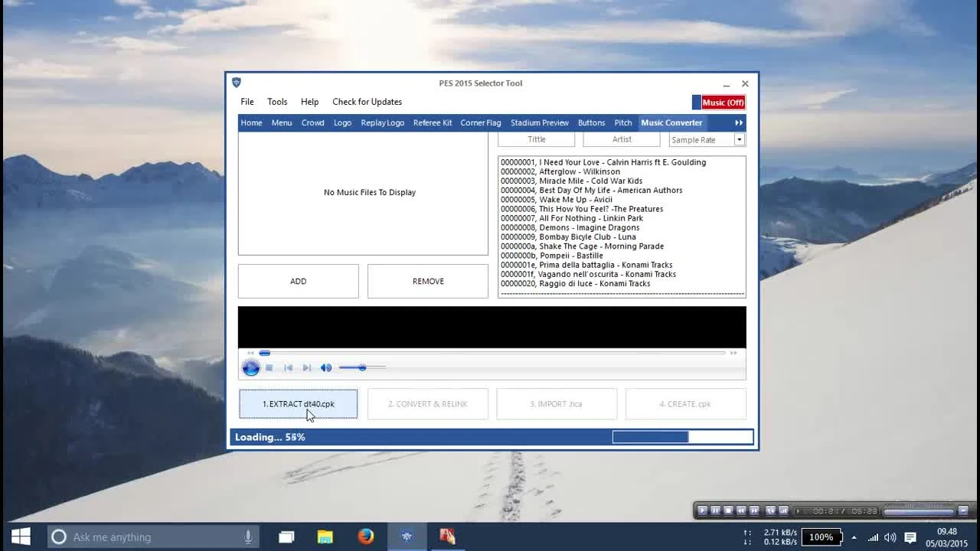Viewport: 980px width, 551px height.
Task: Open the Tools menu
Action: point(277,102)
